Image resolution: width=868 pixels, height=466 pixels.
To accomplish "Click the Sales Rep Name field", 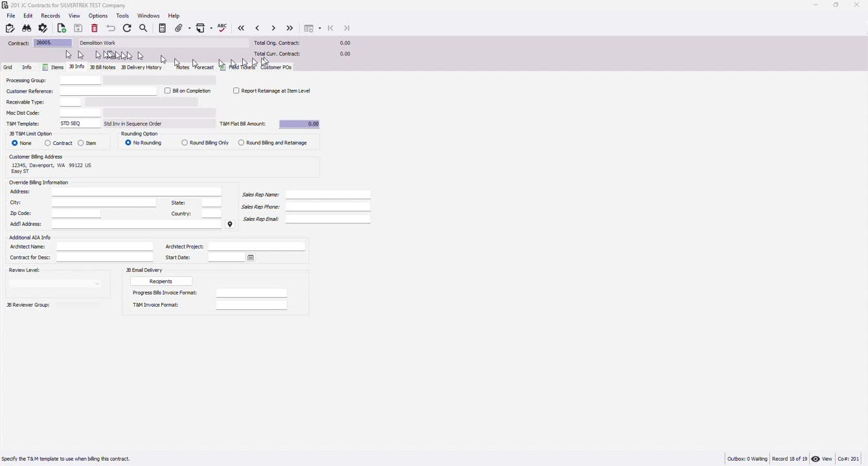I will (328, 195).
